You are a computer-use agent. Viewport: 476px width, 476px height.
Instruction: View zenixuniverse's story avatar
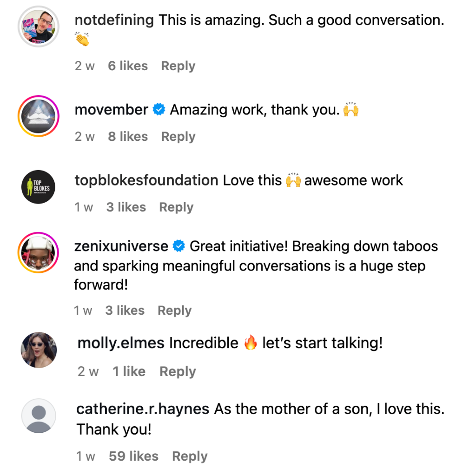(x=39, y=253)
